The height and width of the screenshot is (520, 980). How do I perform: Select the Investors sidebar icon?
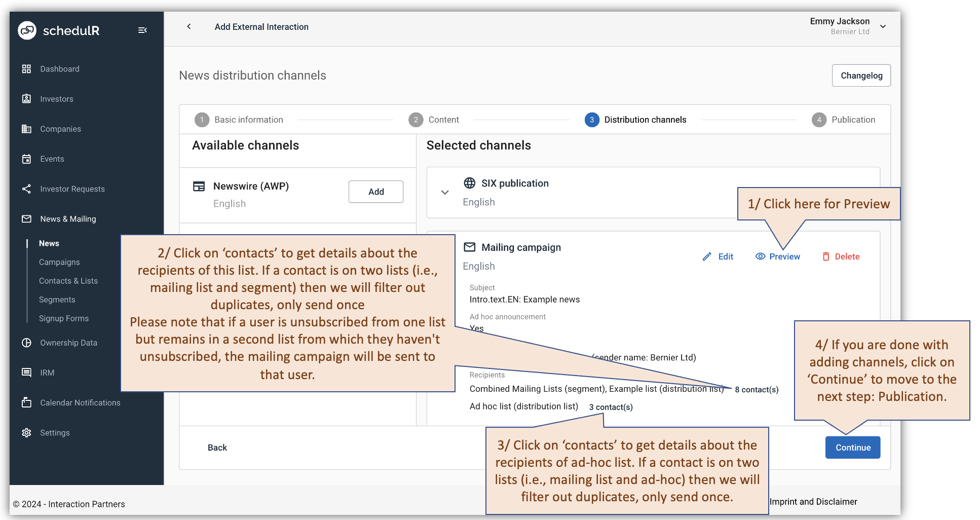click(27, 99)
